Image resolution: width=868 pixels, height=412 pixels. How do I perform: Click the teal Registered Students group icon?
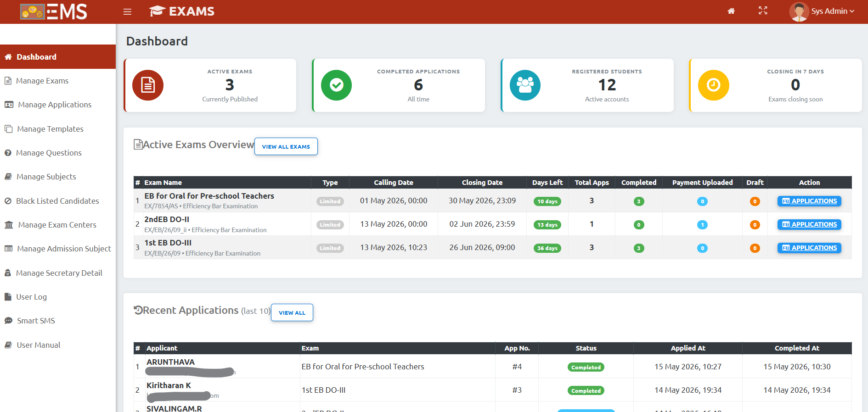click(x=525, y=85)
